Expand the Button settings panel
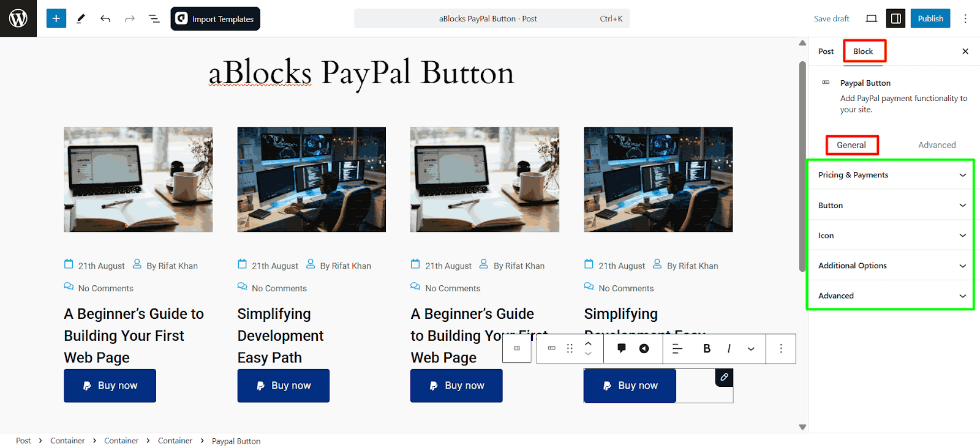Screen dimensions: 980x448 click(x=892, y=205)
